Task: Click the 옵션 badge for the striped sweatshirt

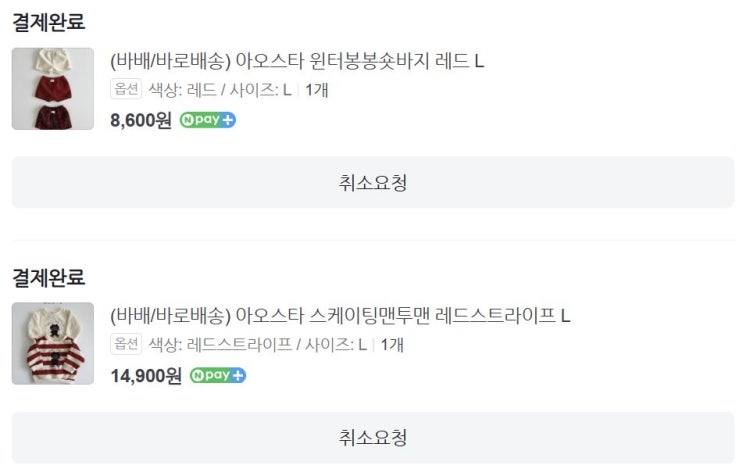Action: (x=126, y=345)
